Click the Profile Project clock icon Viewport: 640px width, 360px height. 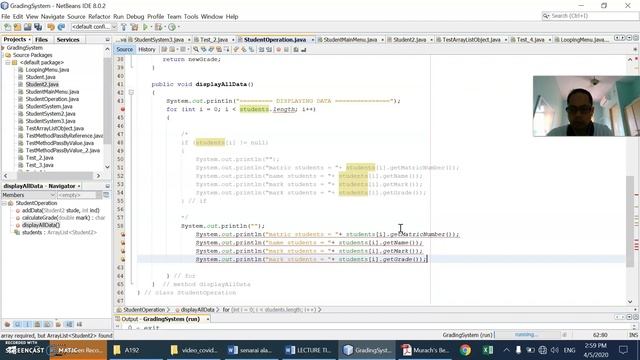point(172,27)
